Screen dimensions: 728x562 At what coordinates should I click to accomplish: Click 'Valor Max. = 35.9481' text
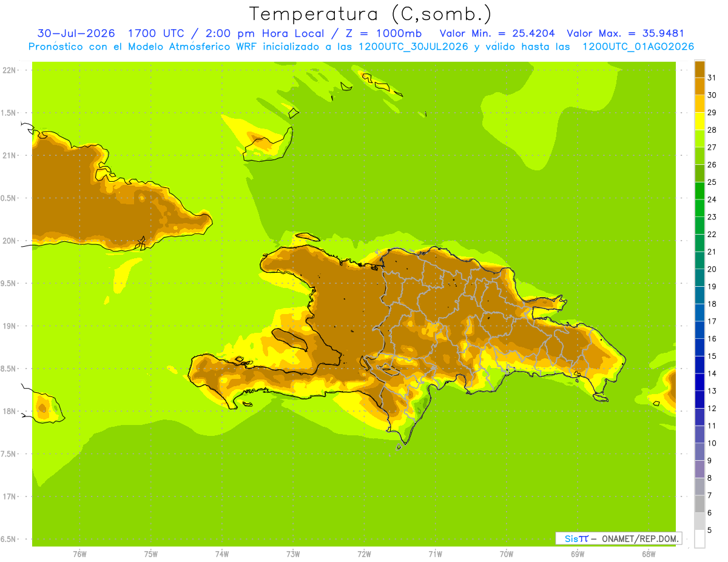click(625, 33)
